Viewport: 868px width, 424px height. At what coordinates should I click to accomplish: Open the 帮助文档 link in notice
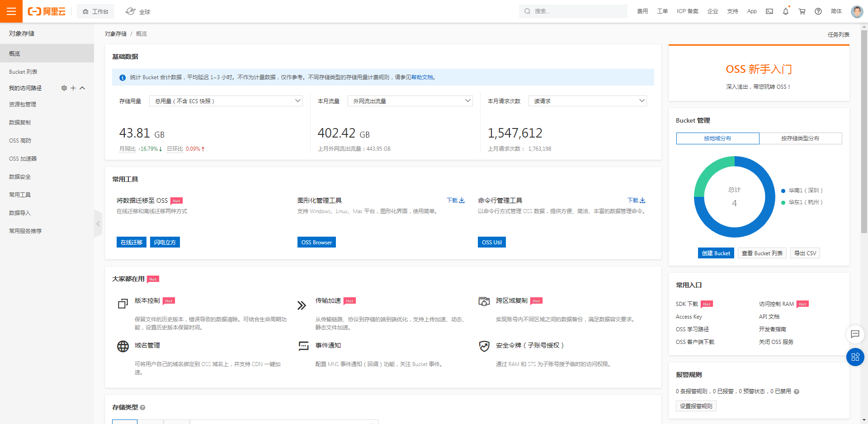[x=422, y=77]
